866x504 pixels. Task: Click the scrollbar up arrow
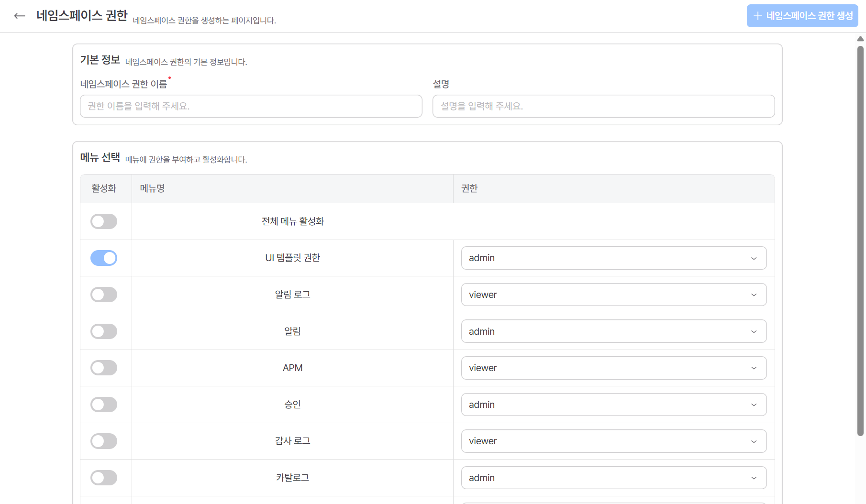click(860, 39)
